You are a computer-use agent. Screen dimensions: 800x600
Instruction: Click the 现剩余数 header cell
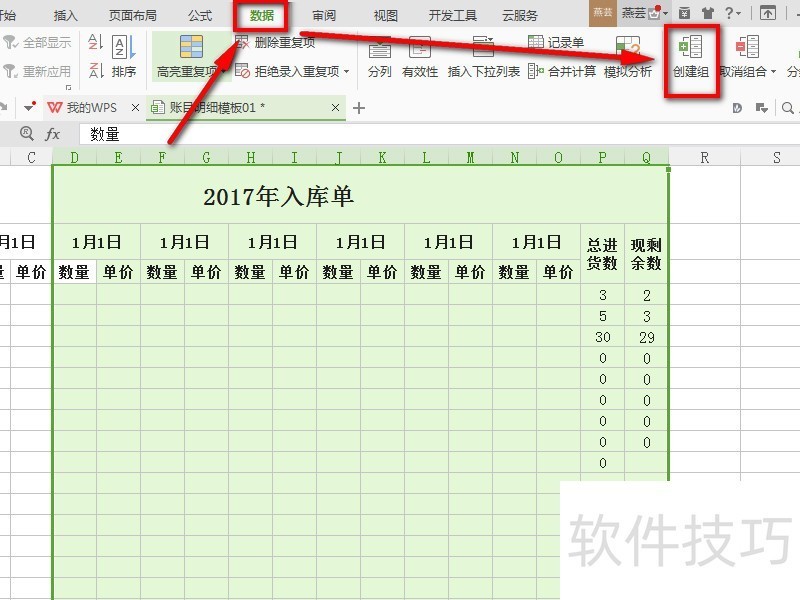646,254
